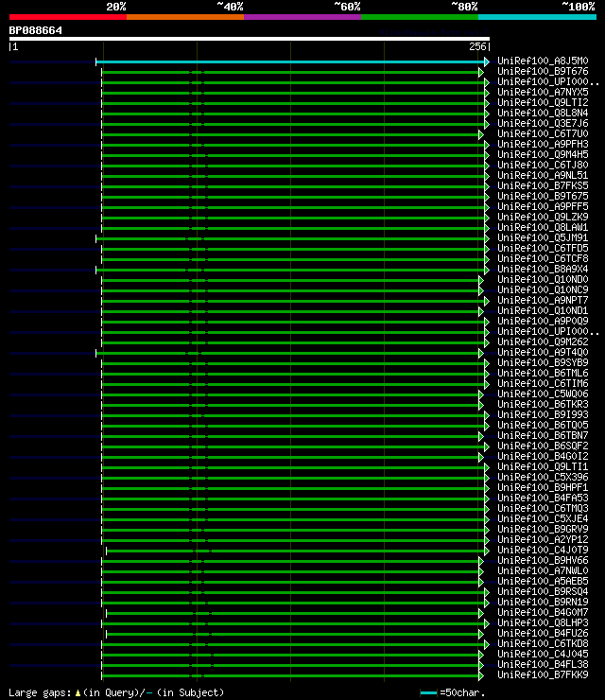The width and height of the screenshot is (605, 700).
Task: Click the UniRef100_A9P0Q9 label
Action: 543,321
